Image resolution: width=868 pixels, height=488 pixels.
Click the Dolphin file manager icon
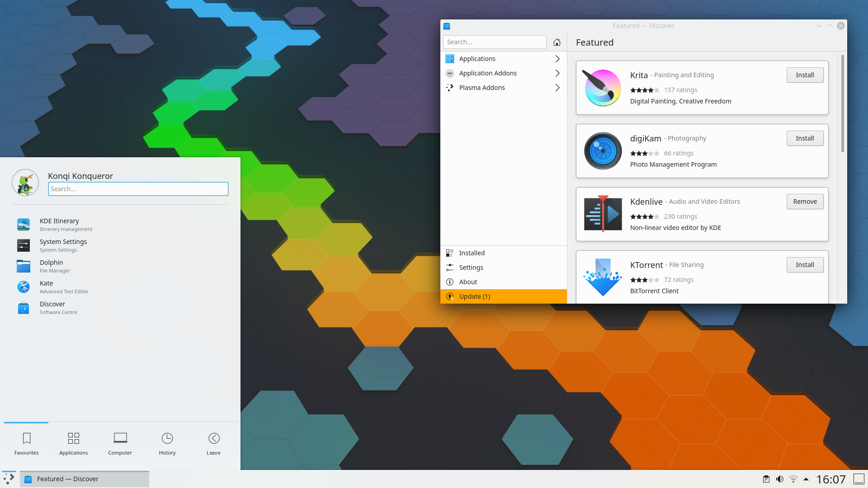coord(23,266)
